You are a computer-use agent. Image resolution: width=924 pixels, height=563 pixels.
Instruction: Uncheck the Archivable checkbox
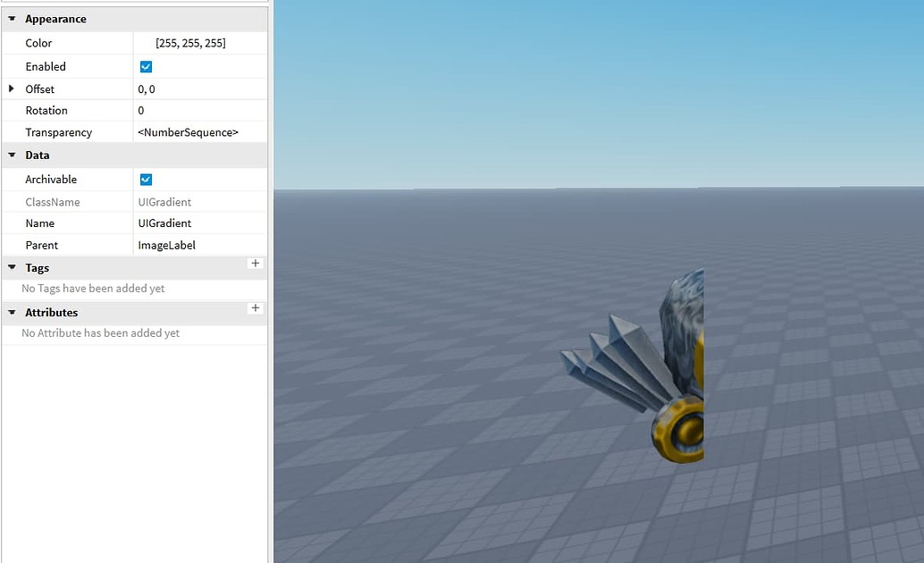coord(145,179)
